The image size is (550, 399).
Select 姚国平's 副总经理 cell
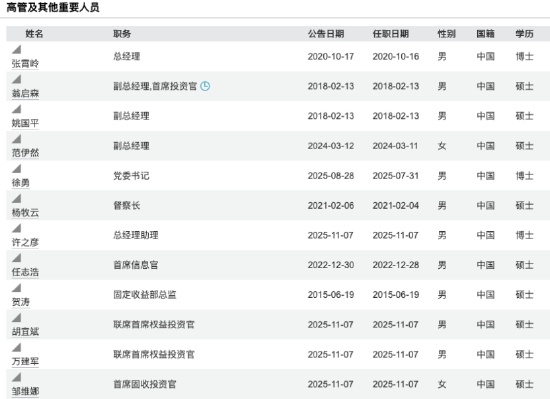(131, 116)
